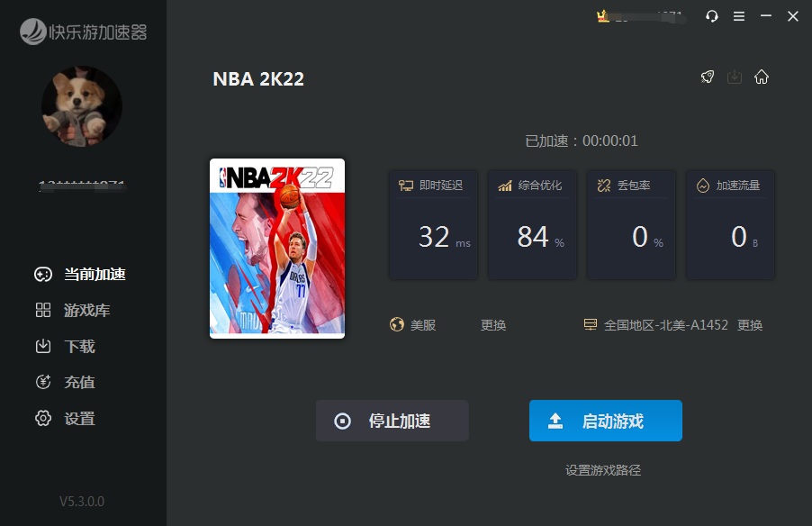Click 更换 next to 全国地区-北美-A1452 node
The height and width of the screenshot is (526, 812).
[750, 325]
